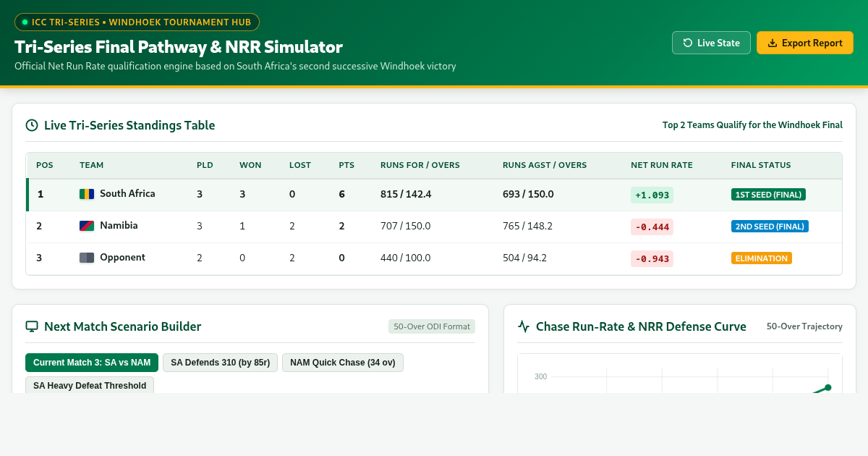
Task: Click the Export Report button
Action: [x=805, y=43]
